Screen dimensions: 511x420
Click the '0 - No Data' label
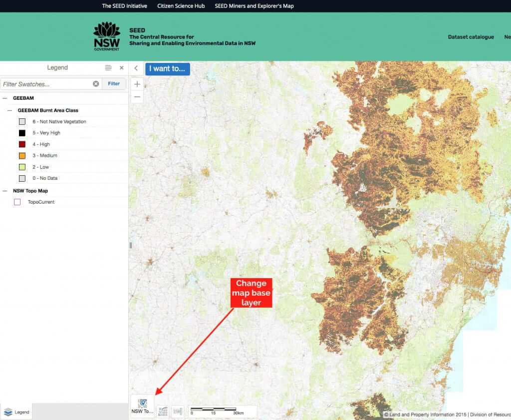point(45,178)
